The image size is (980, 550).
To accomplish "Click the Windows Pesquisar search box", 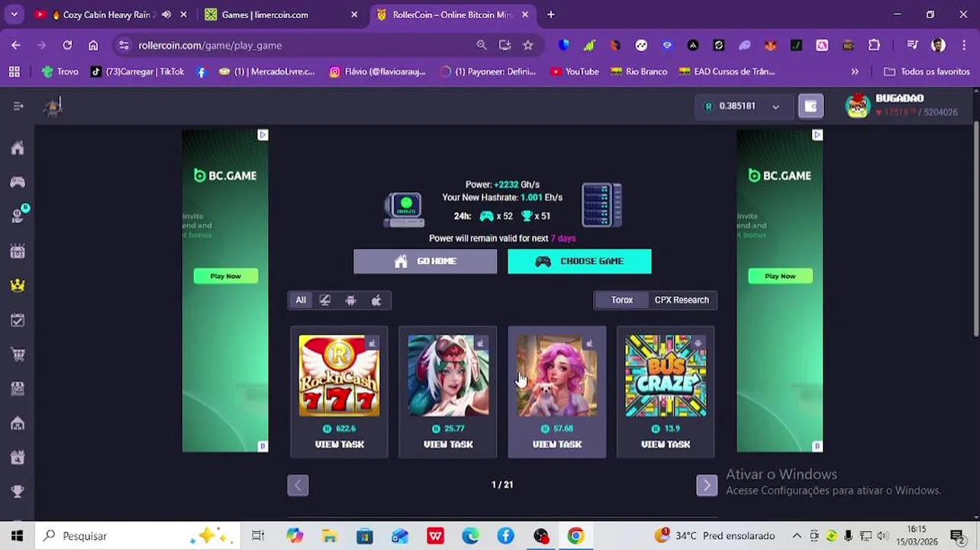I will 137,535.
